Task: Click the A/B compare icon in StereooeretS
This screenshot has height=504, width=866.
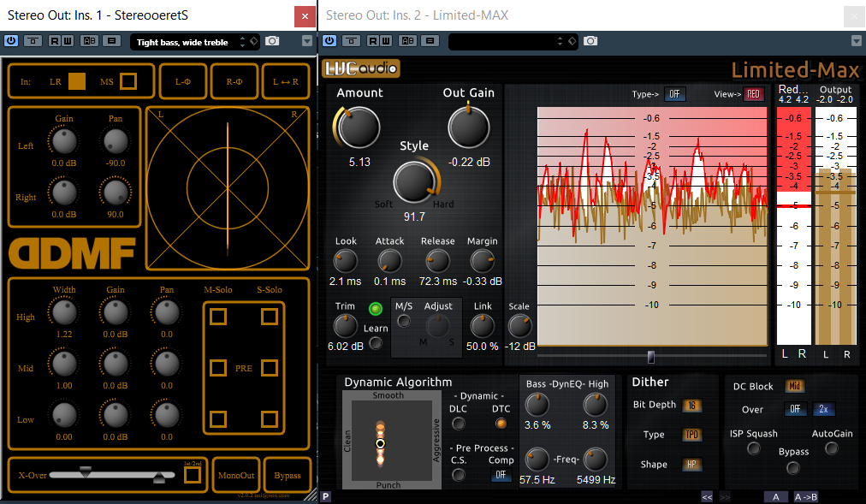Action: pyautogui.click(x=89, y=40)
